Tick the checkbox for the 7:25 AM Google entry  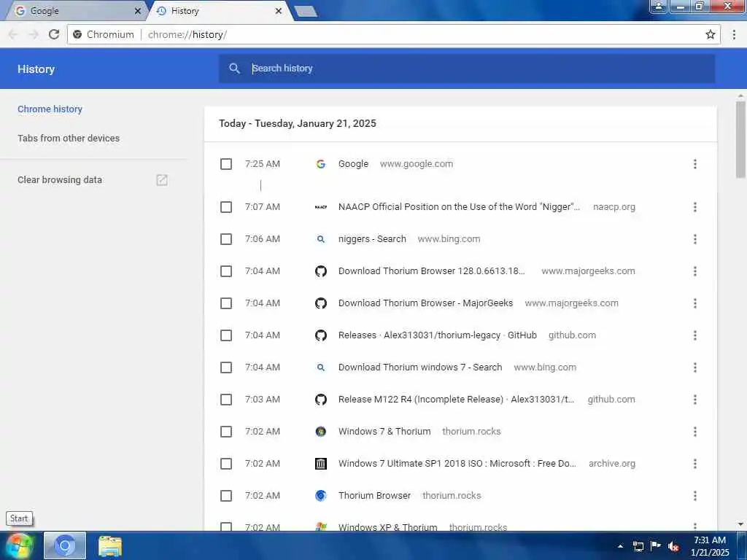click(x=226, y=164)
